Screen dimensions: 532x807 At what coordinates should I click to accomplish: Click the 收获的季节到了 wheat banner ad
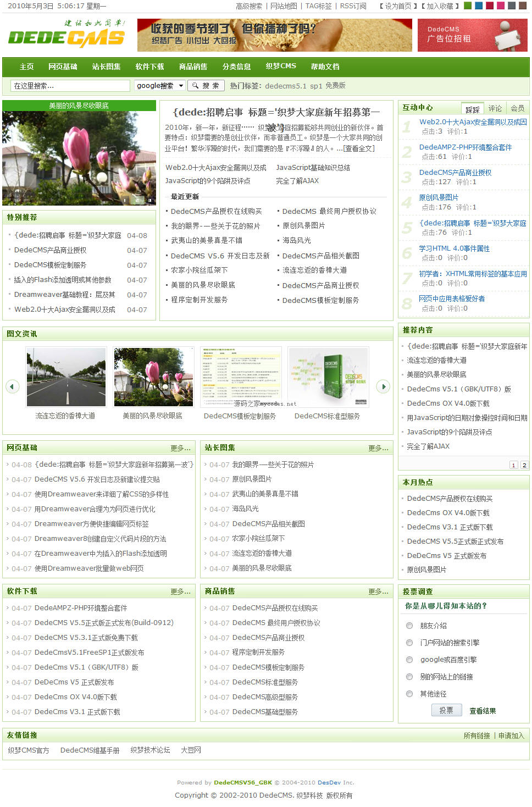[274, 35]
